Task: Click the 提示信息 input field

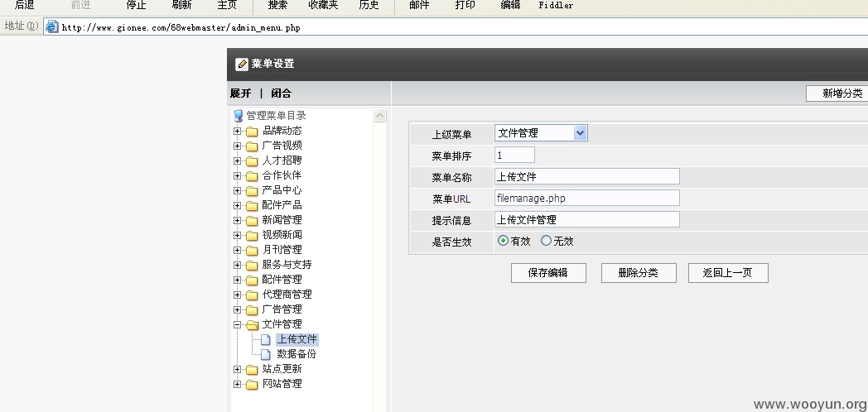Action: (586, 219)
